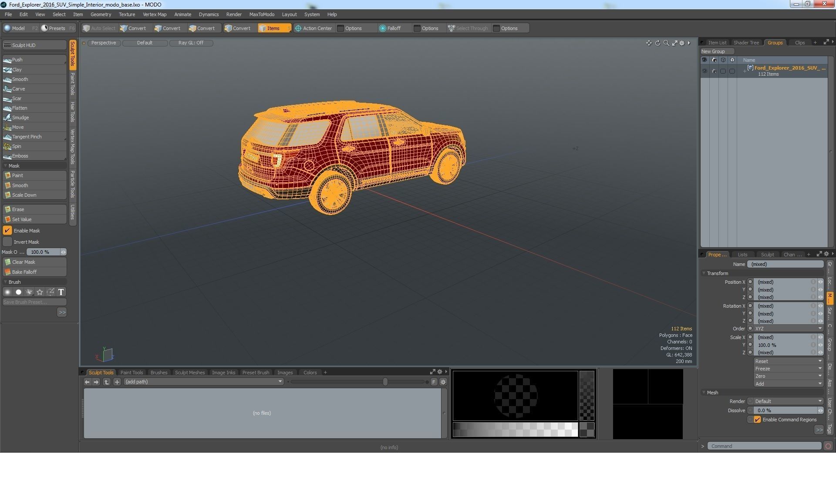This screenshot has width=836, height=504.
Task: Click the Erase mask button
Action: pyautogui.click(x=34, y=209)
